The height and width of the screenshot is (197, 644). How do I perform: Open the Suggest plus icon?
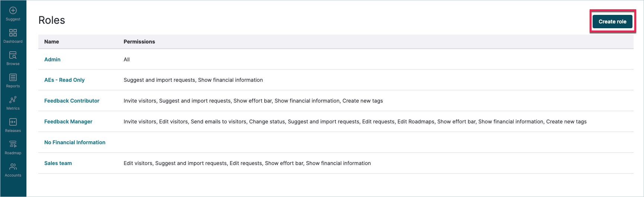[x=13, y=10]
